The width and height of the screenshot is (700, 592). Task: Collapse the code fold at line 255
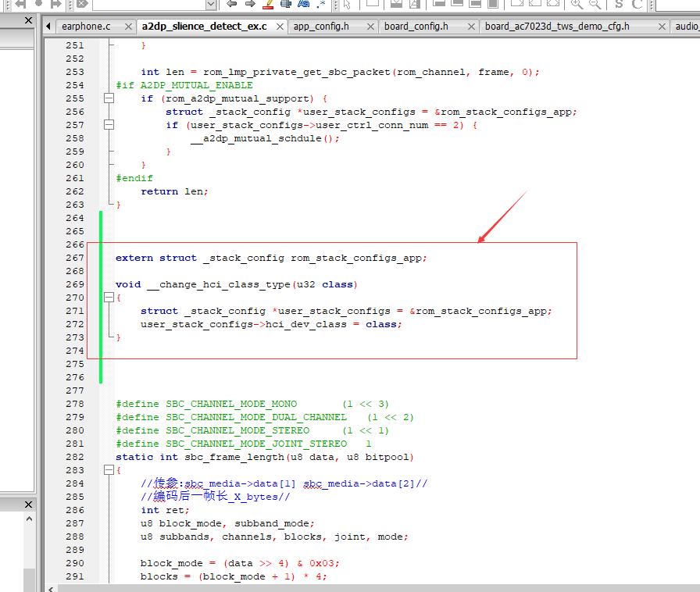(109, 98)
